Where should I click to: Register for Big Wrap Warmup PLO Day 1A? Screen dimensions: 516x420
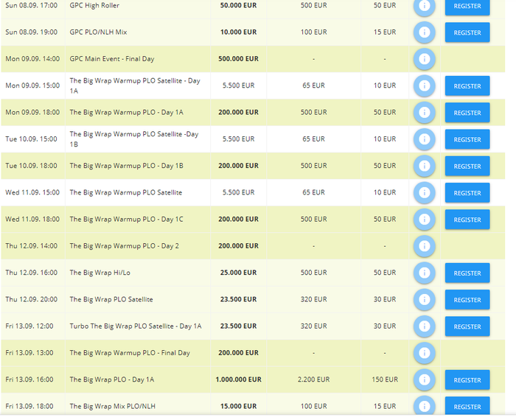[467, 113]
